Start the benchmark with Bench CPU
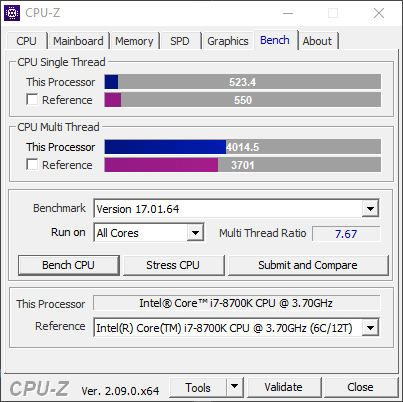This screenshot has width=403, height=402. click(x=69, y=265)
